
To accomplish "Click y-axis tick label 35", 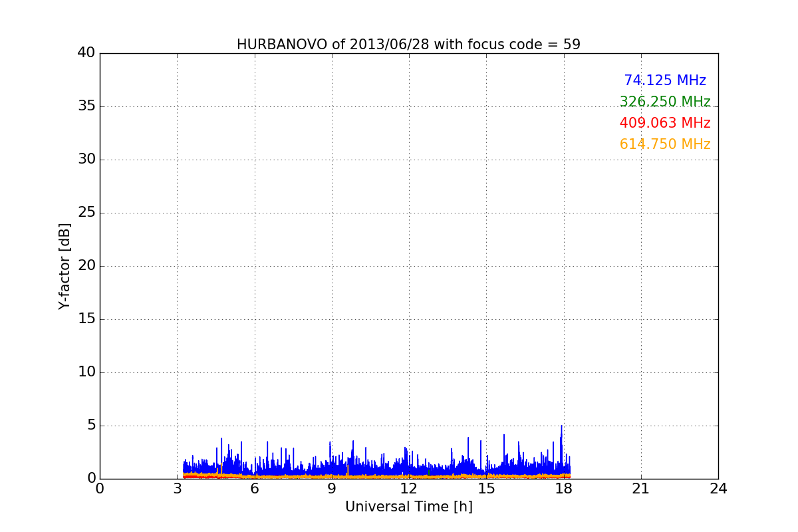I will pyautogui.click(x=86, y=106).
